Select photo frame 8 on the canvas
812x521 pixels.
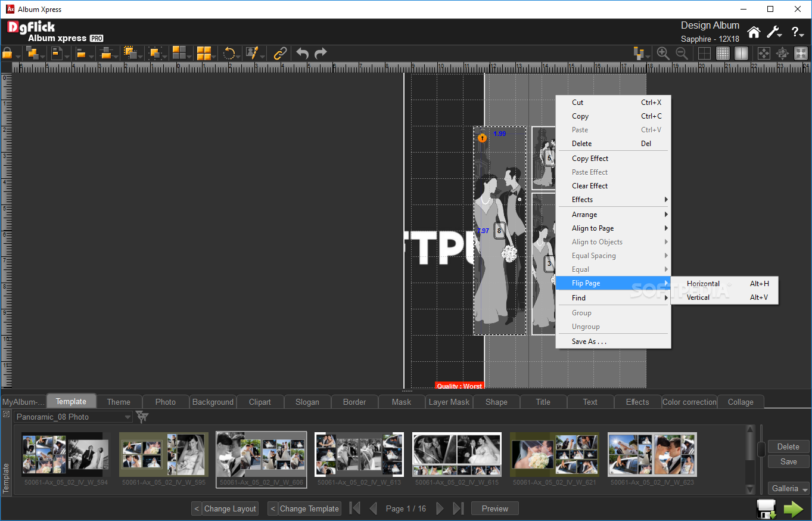click(x=499, y=231)
